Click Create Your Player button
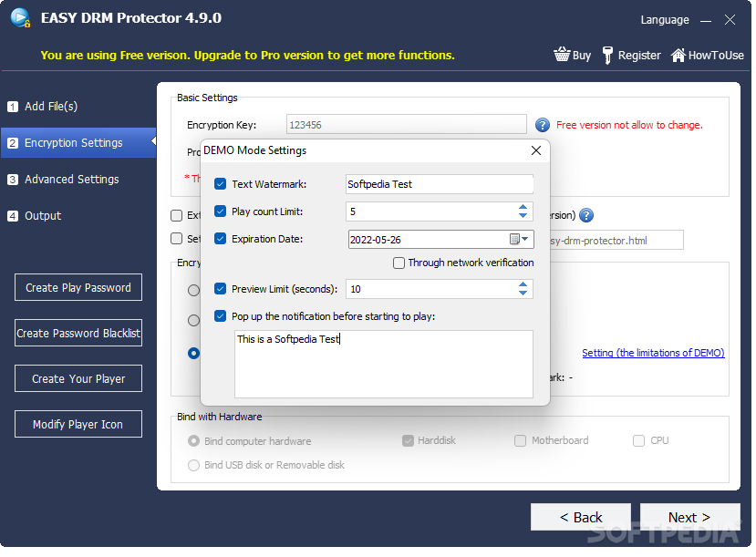The image size is (756, 557). click(x=78, y=378)
